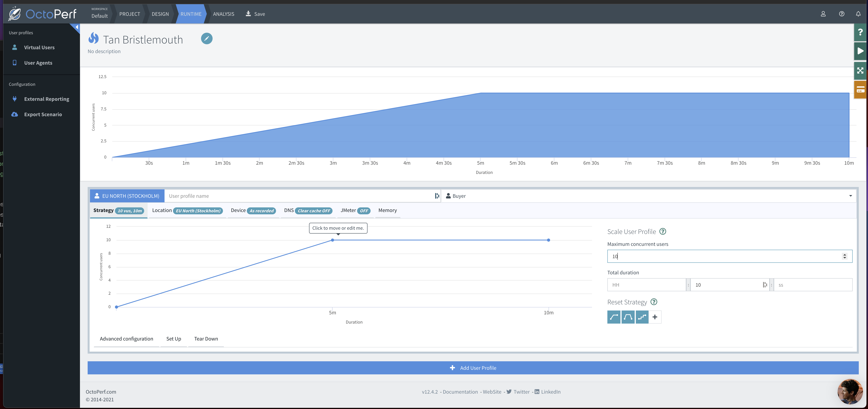Image resolution: width=868 pixels, height=409 pixels.
Task: Open the header help circle icon
Action: 841,14
